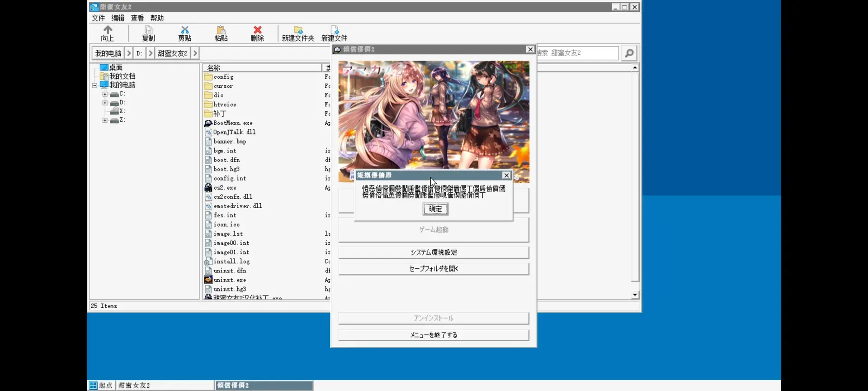Select the htvoice folder icon
Screen dimensions: 868x391
click(x=208, y=104)
